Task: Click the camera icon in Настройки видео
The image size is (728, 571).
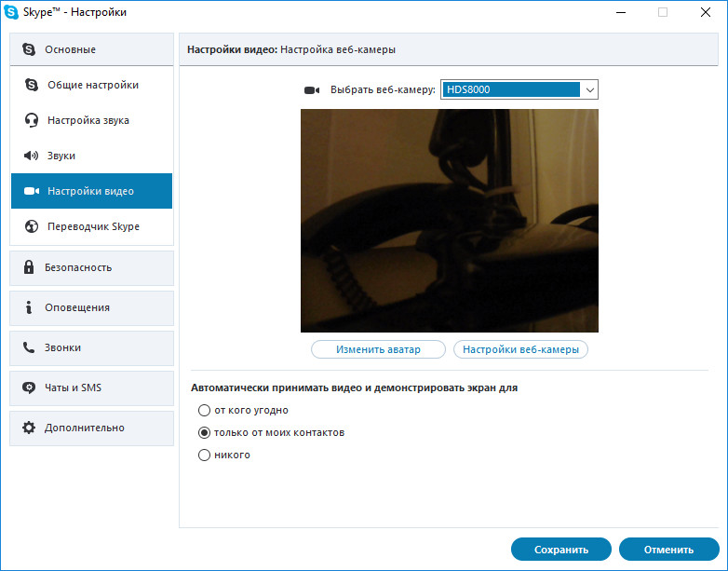Action: [32, 191]
